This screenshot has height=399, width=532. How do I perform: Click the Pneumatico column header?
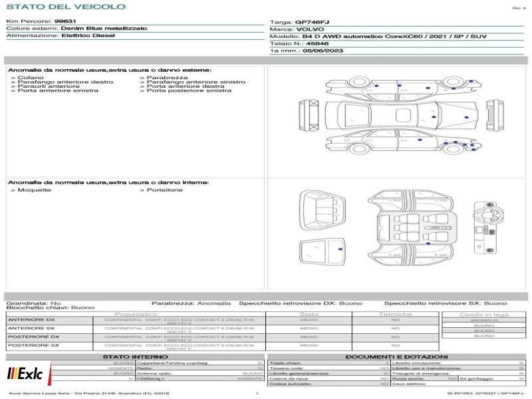click(x=136, y=314)
